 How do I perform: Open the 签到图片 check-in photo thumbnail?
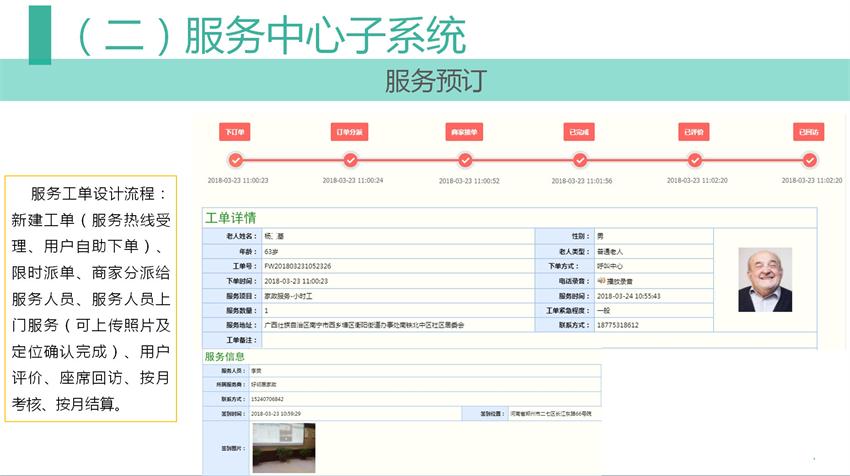(283, 447)
